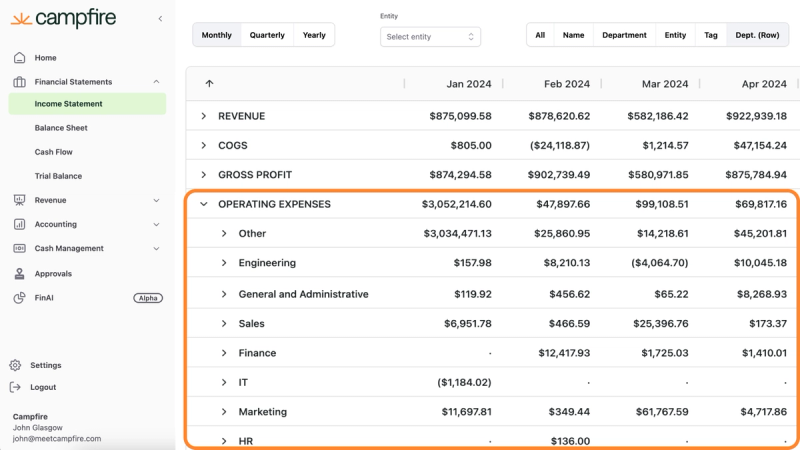Expand the General and Administrative row
Viewport: 800px width, 450px height.
pyautogui.click(x=224, y=294)
